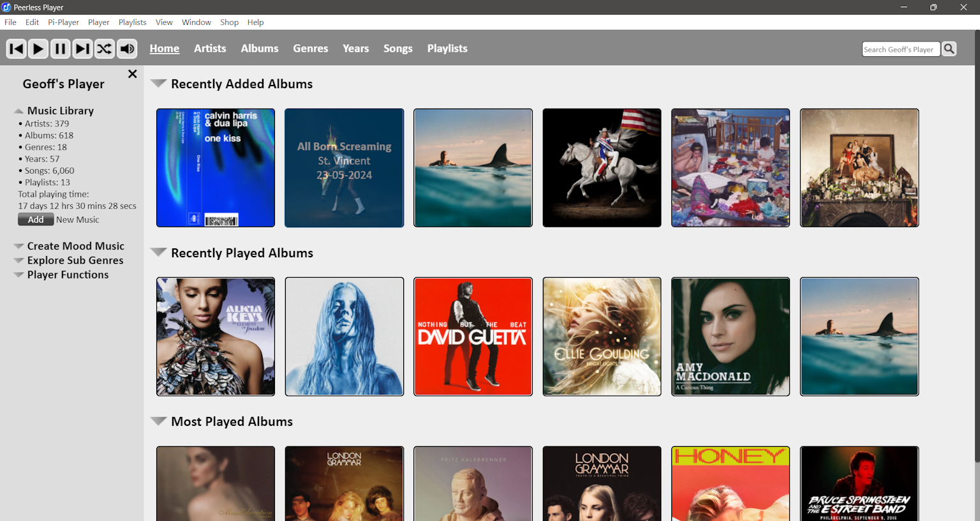The height and width of the screenshot is (521, 980).
Task: Open Ellie Goulding Bright Lights album
Action: click(602, 336)
